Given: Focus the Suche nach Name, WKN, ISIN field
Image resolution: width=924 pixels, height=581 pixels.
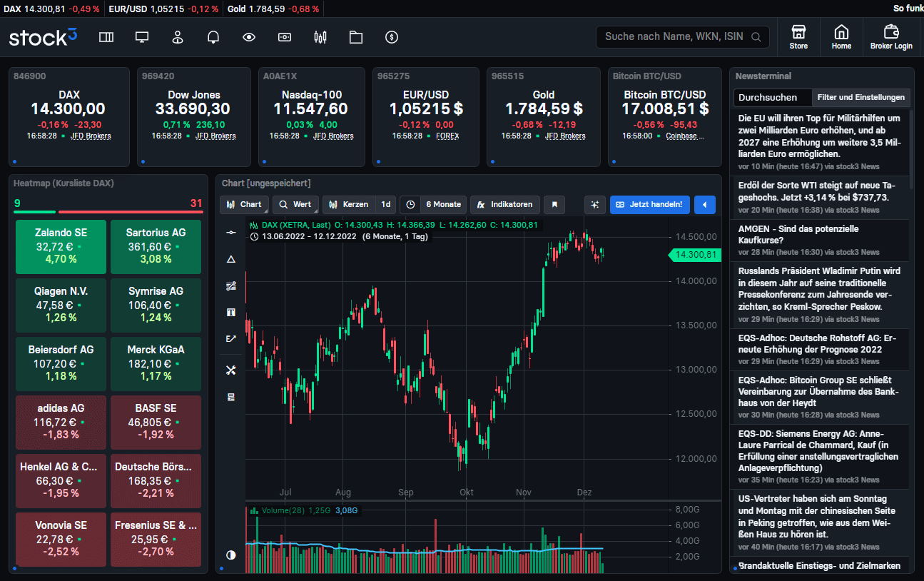Looking at the screenshot, I should click(x=683, y=37).
